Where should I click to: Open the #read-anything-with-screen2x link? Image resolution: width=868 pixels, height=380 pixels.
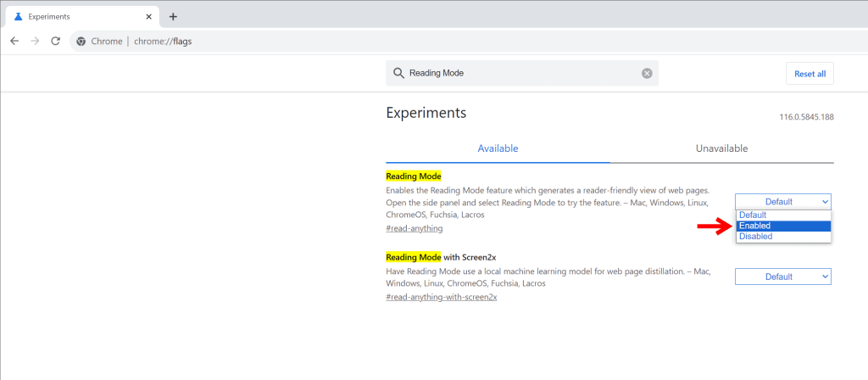coord(441,298)
